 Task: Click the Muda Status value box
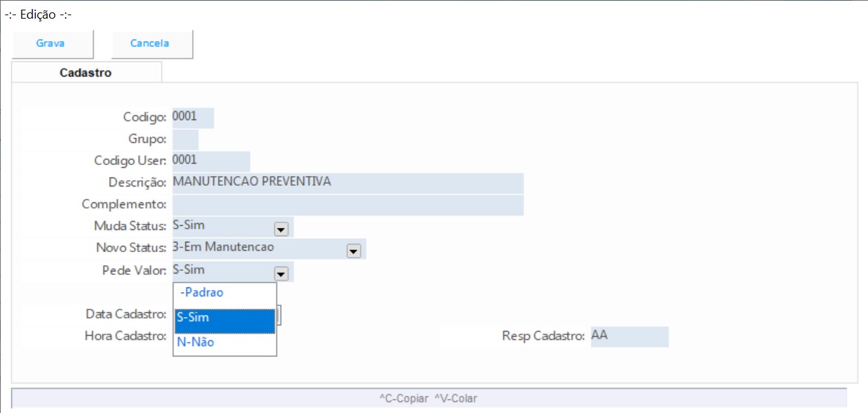tap(222, 227)
